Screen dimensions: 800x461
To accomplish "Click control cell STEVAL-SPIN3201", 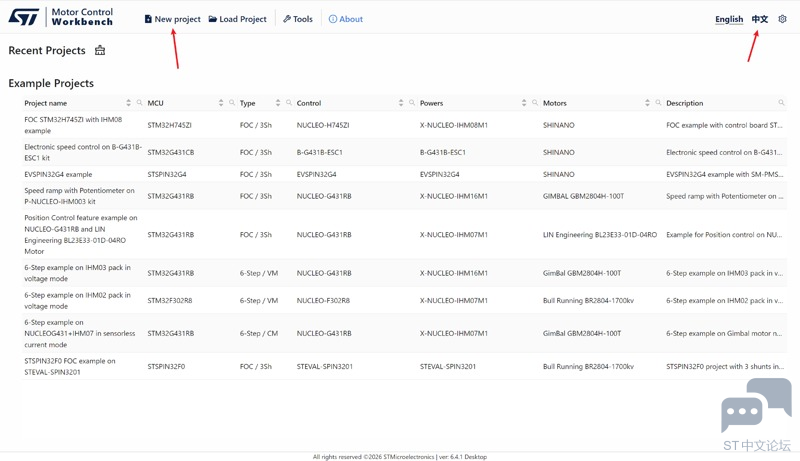I will [324, 366].
